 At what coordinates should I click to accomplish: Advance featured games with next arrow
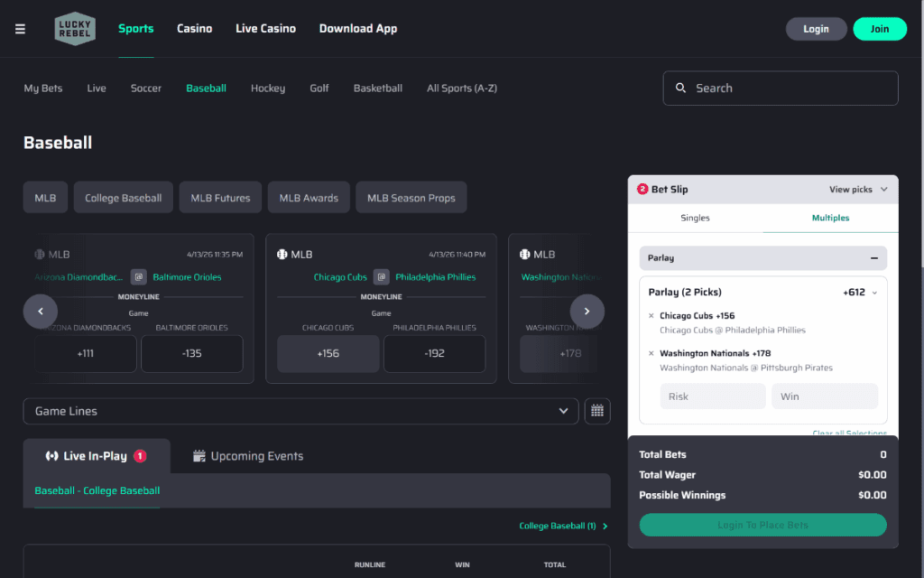tap(587, 311)
